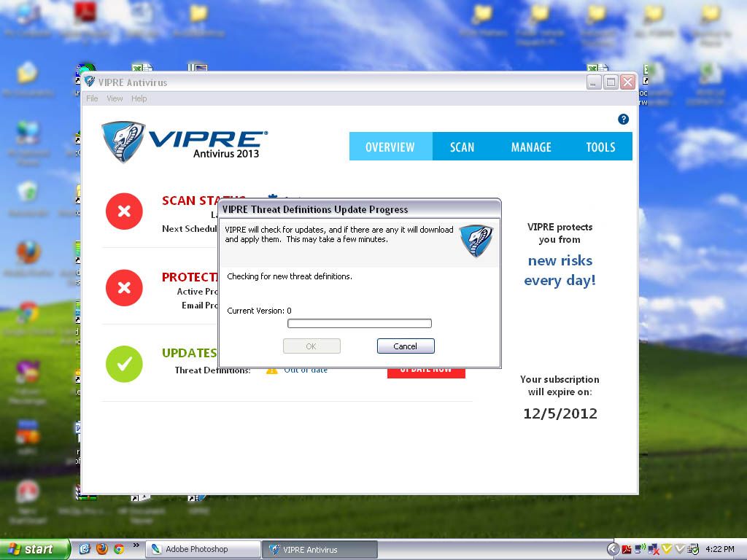
Task: Open the View menu
Action: (x=115, y=98)
